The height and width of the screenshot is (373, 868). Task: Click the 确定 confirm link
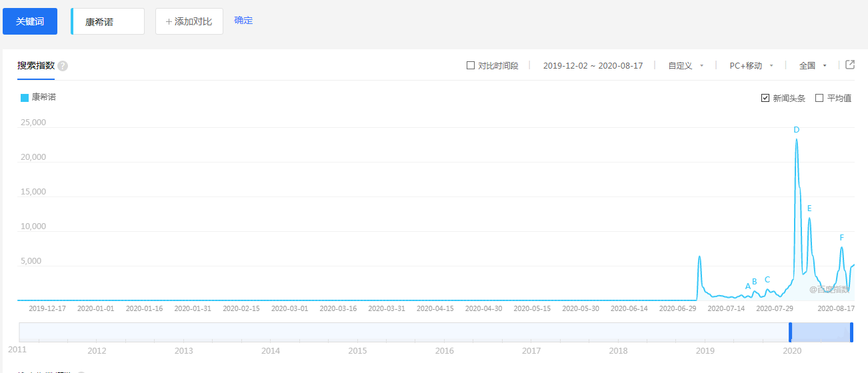tap(243, 20)
